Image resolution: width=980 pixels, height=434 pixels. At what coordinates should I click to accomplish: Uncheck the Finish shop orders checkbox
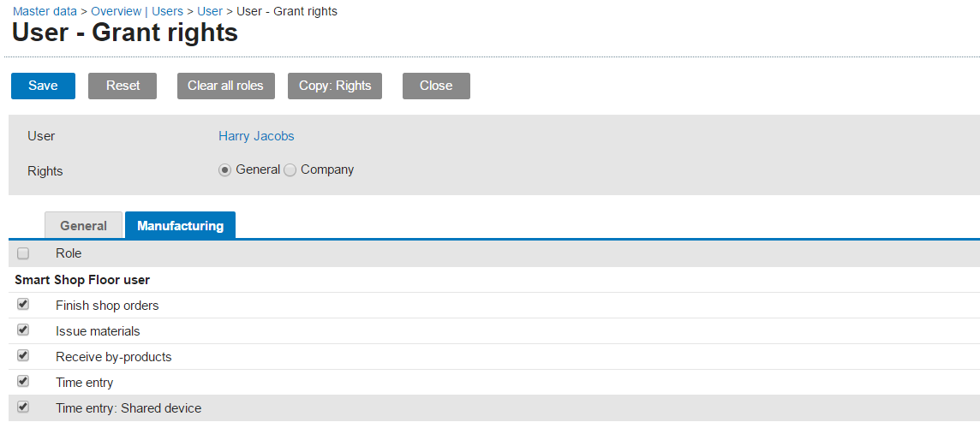(23, 304)
